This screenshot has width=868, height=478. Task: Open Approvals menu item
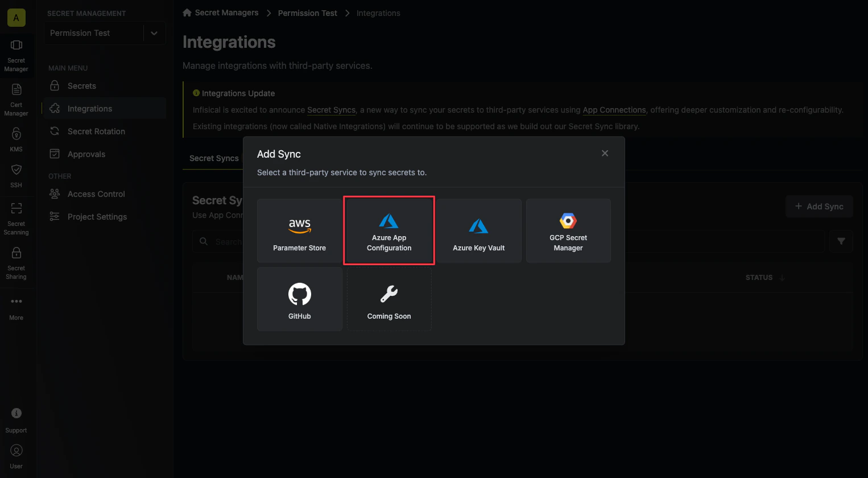click(105, 154)
